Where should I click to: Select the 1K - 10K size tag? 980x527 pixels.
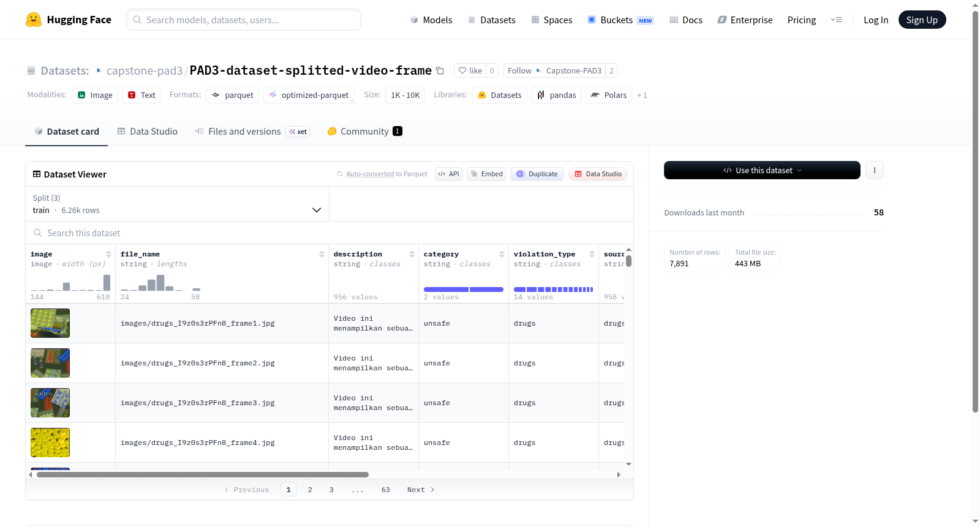coord(405,95)
